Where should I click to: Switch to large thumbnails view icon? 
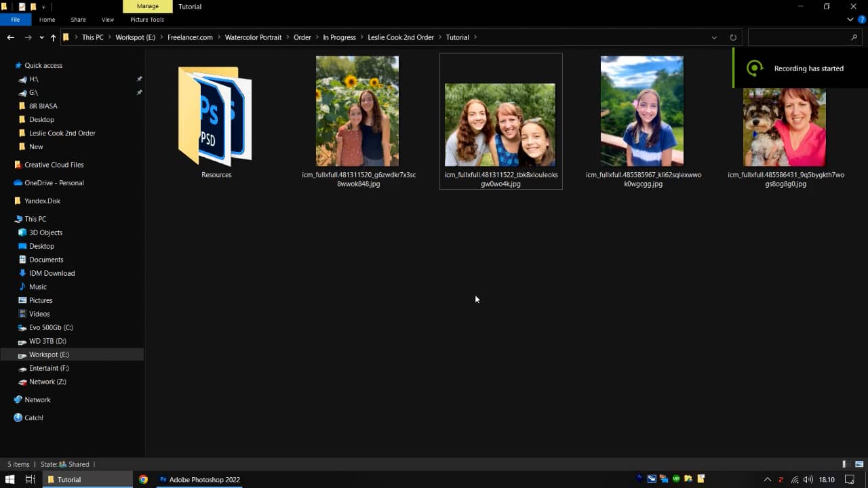(x=859, y=464)
